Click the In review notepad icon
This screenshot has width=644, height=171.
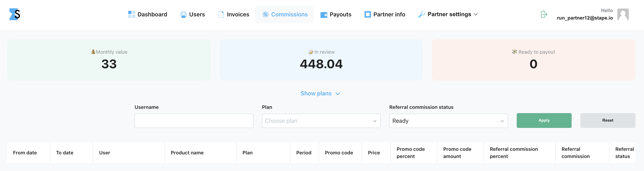(x=311, y=52)
